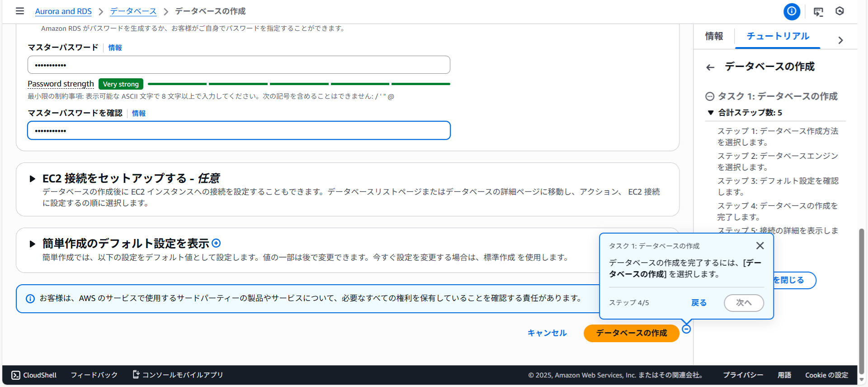Click the tutorial hotspot marker near create button
The image size is (868, 387).
coord(686,329)
